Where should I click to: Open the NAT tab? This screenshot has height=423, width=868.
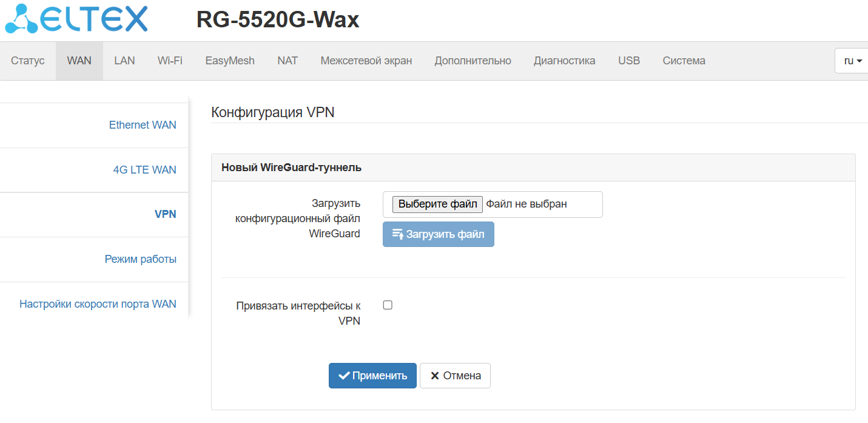(288, 61)
